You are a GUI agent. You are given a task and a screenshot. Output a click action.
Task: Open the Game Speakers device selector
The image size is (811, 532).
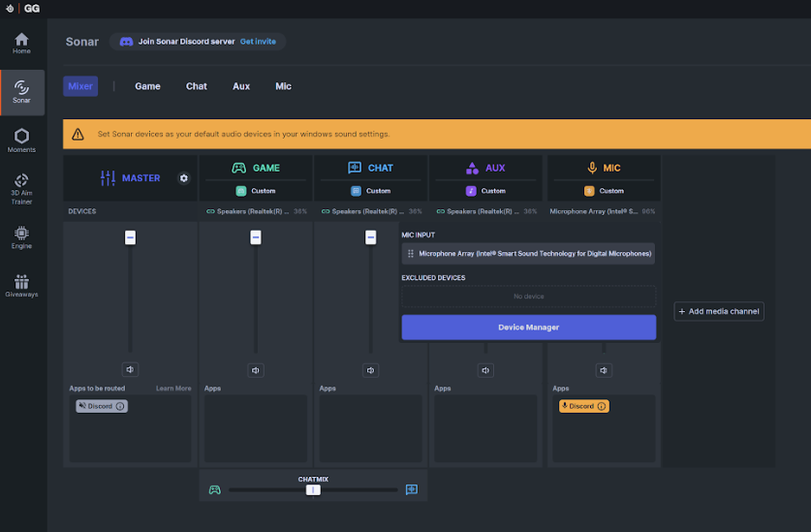pos(256,211)
